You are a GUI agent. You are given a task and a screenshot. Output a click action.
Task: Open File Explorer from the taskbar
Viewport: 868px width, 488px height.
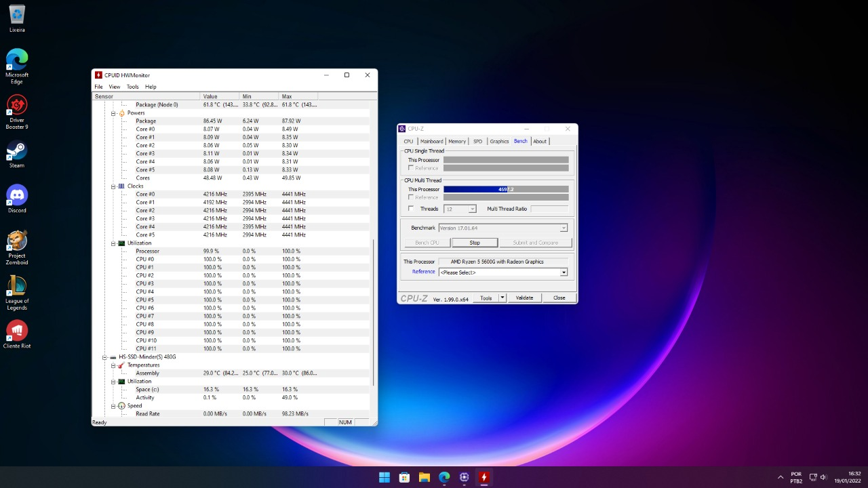pos(425,477)
